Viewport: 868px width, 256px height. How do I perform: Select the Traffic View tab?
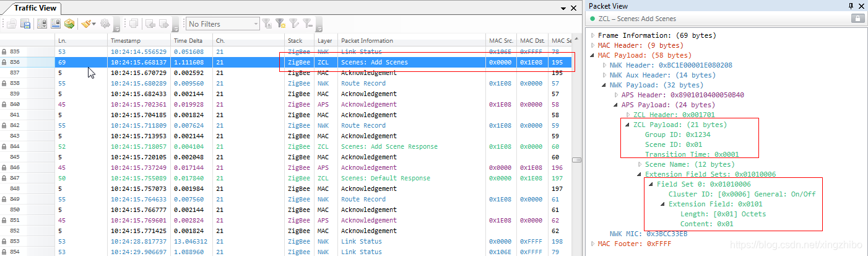pos(35,8)
